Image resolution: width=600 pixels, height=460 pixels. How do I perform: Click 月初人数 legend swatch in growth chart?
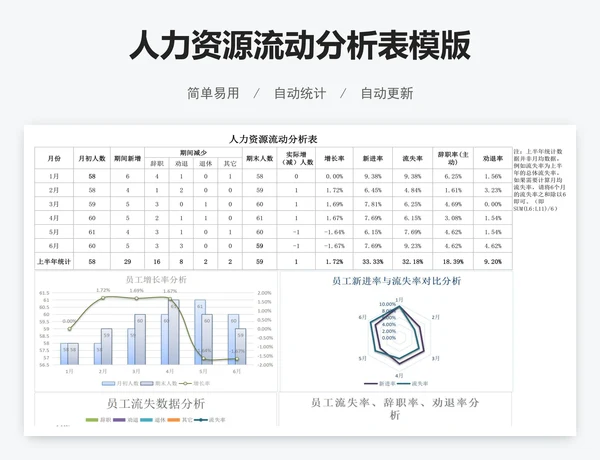tap(108, 383)
